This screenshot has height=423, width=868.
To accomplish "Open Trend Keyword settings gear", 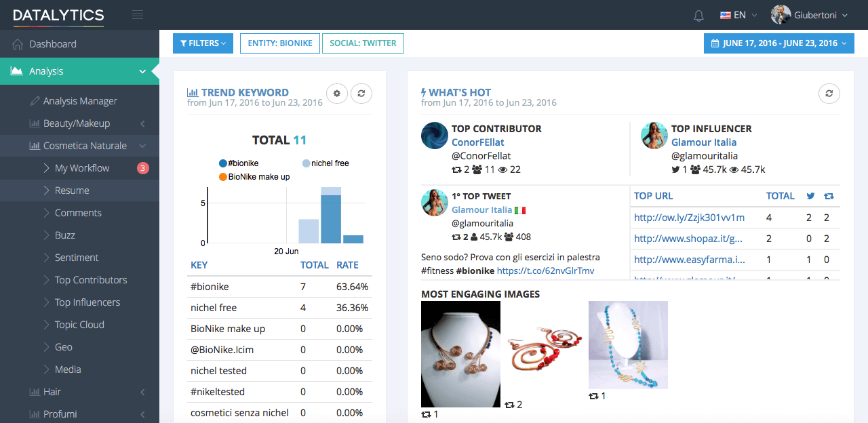I will coord(337,94).
